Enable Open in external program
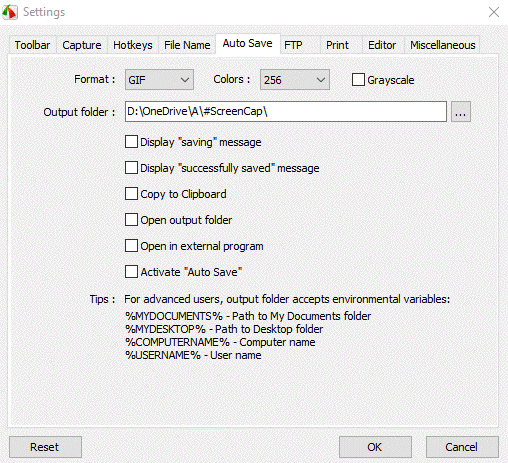This screenshot has width=508, height=463. click(131, 246)
